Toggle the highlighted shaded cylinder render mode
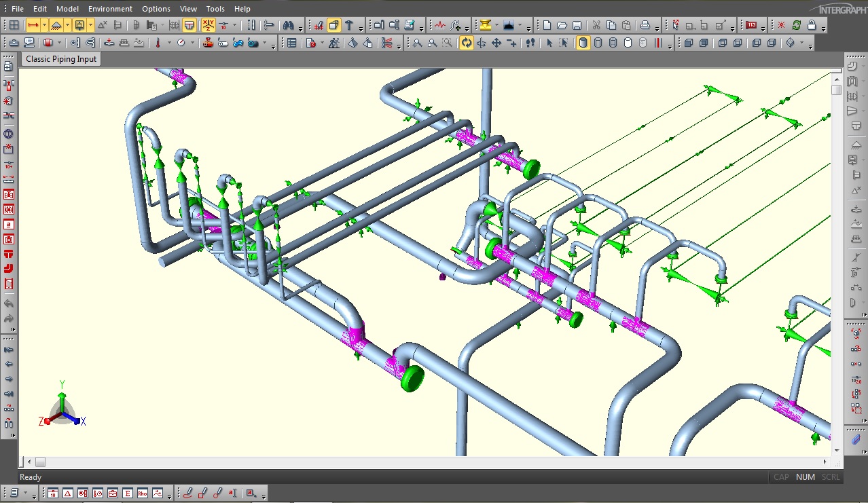This screenshot has width=868, height=503. tap(583, 43)
